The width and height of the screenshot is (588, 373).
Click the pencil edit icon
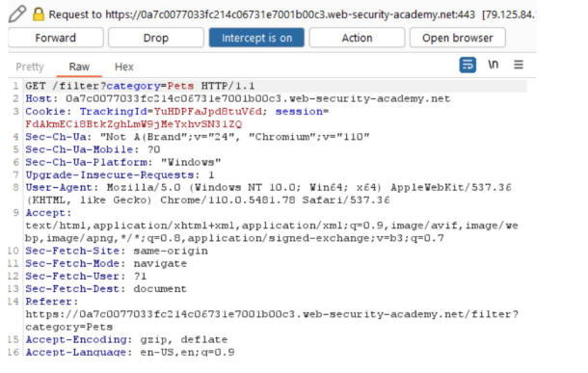[x=17, y=13]
